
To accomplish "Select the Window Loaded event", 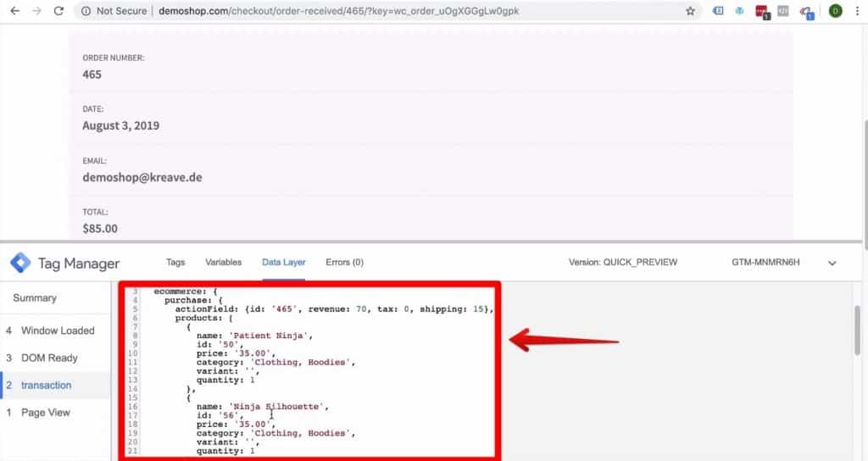I will 57,330.
